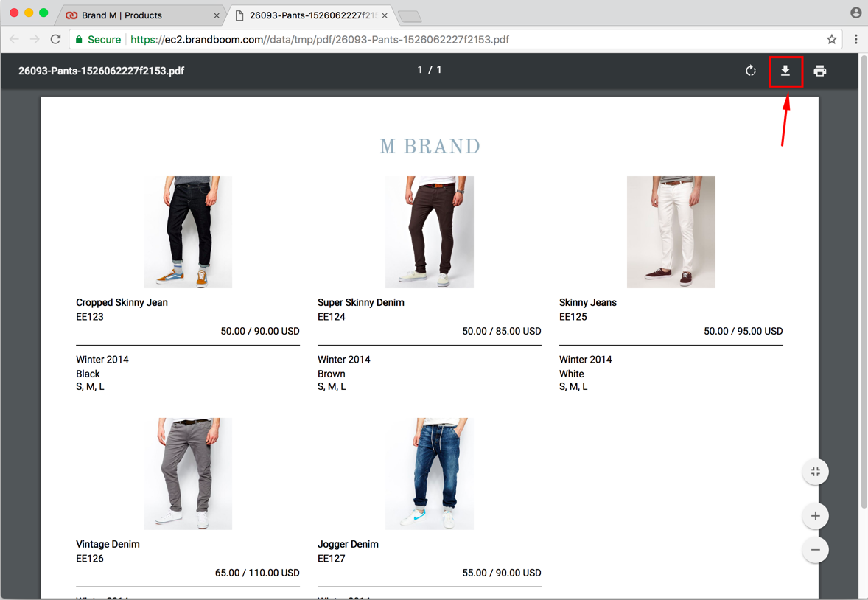Click the Skinny Jeans product name

click(588, 302)
